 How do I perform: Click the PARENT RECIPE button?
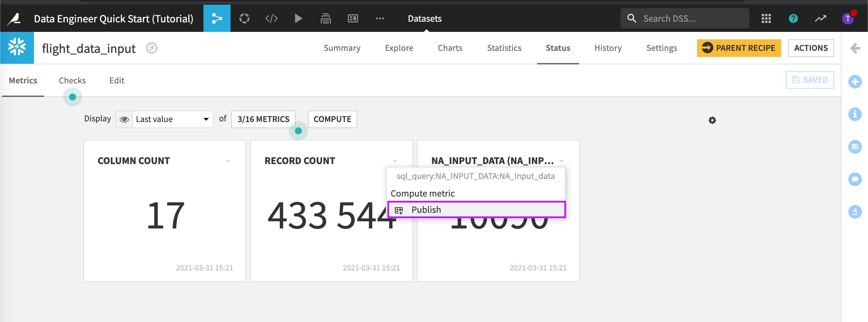coord(739,48)
